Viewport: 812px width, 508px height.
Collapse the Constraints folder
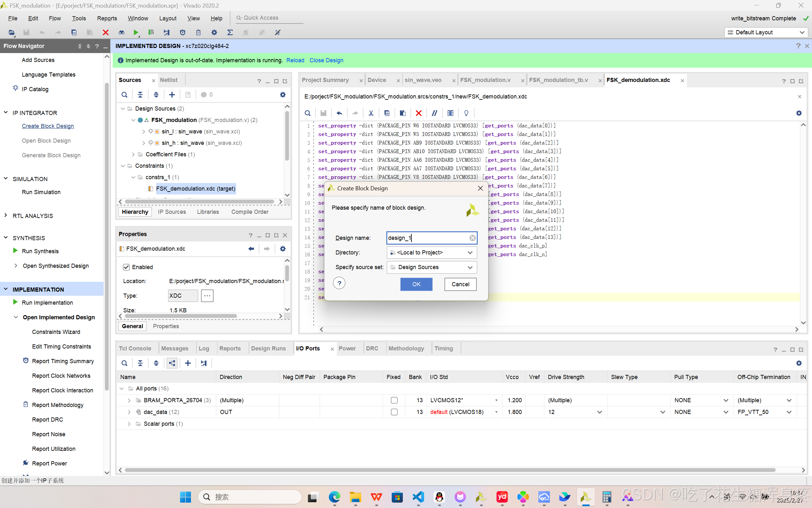click(x=123, y=166)
